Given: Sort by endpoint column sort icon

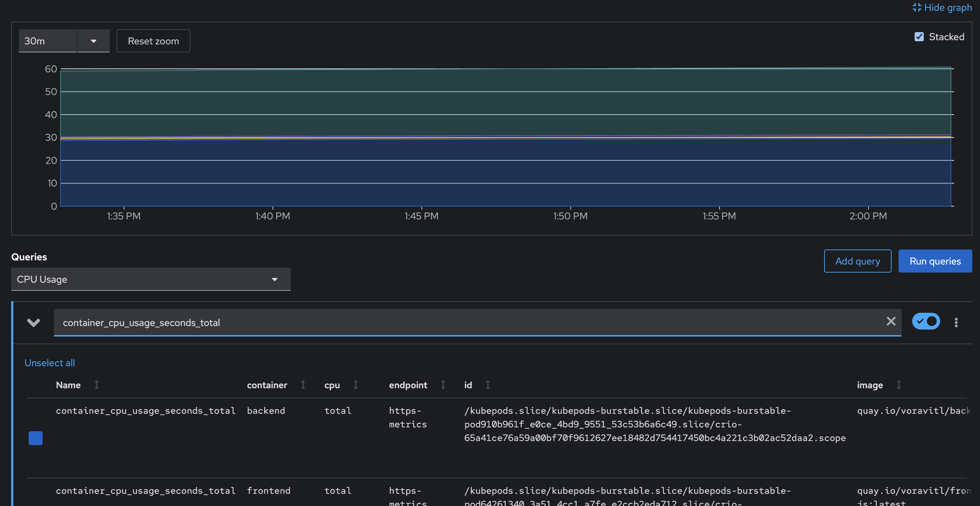Looking at the screenshot, I should [x=443, y=385].
